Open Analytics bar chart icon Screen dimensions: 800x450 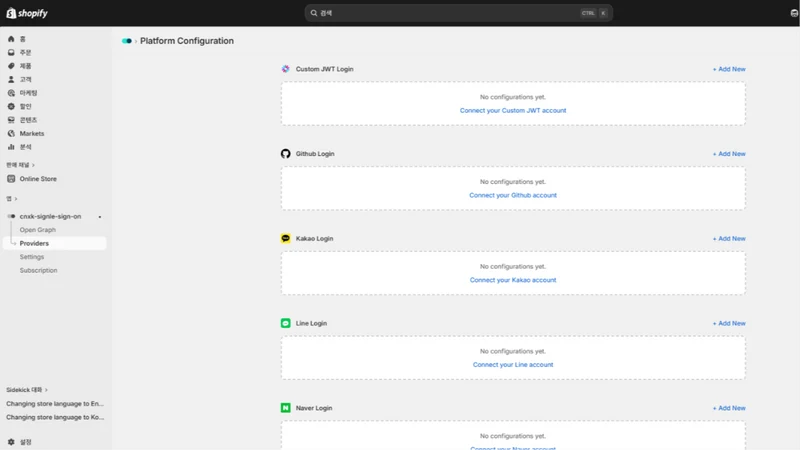click(11, 147)
